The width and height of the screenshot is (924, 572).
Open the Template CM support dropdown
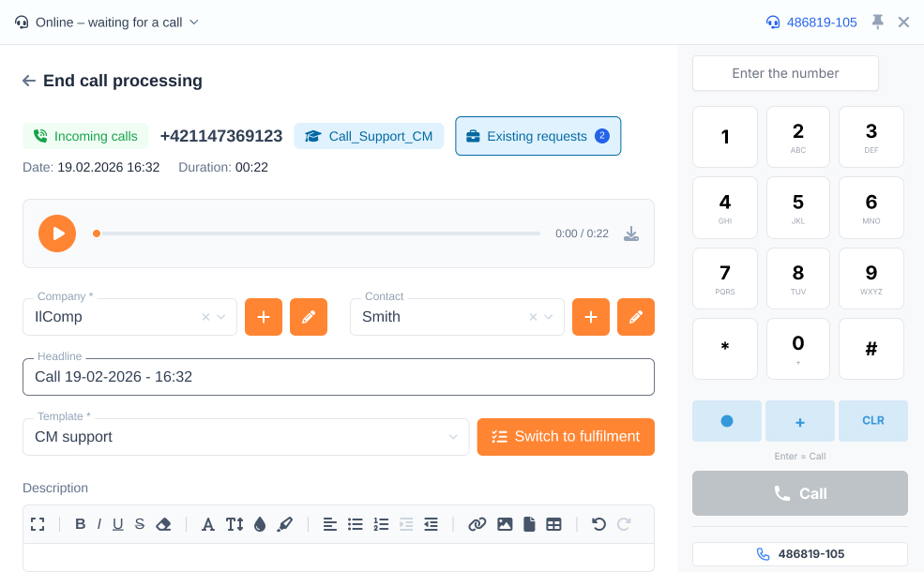click(453, 437)
